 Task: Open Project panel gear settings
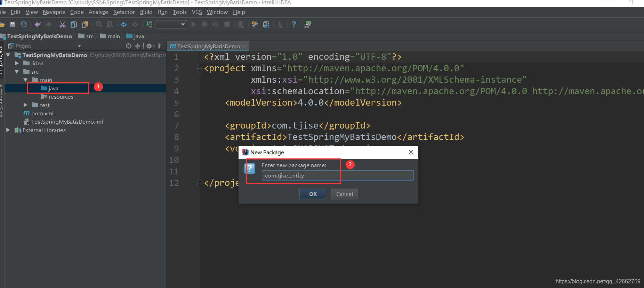pos(150,46)
